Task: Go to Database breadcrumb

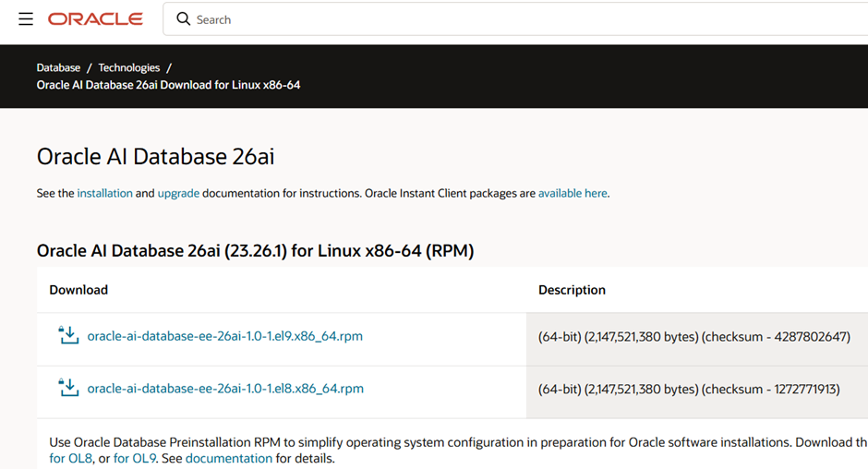Action: [58, 67]
